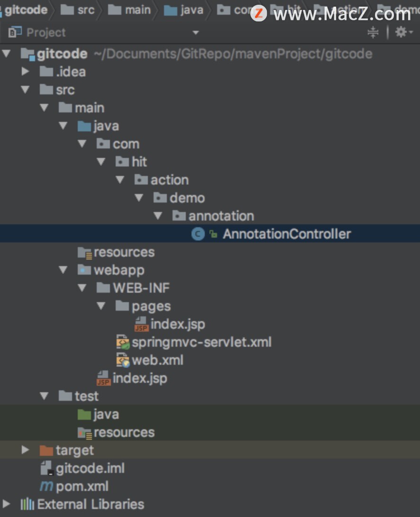Select src in the breadcrumb bar

pyautogui.click(x=86, y=10)
